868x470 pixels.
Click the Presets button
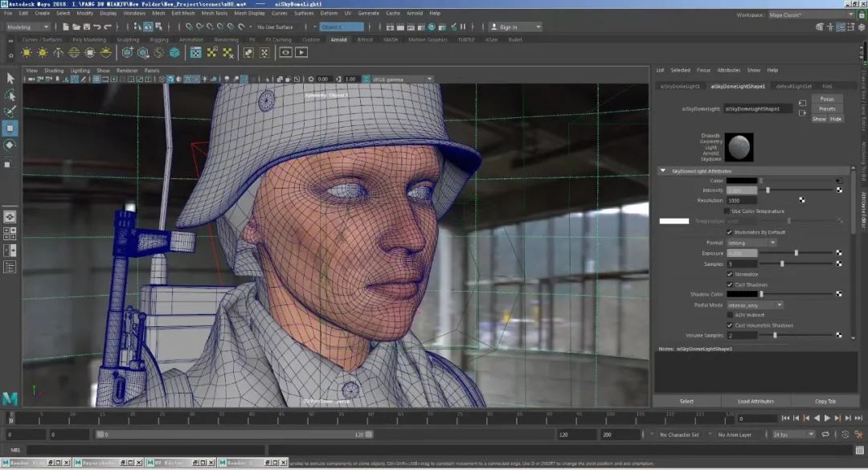click(x=826, y=108)
